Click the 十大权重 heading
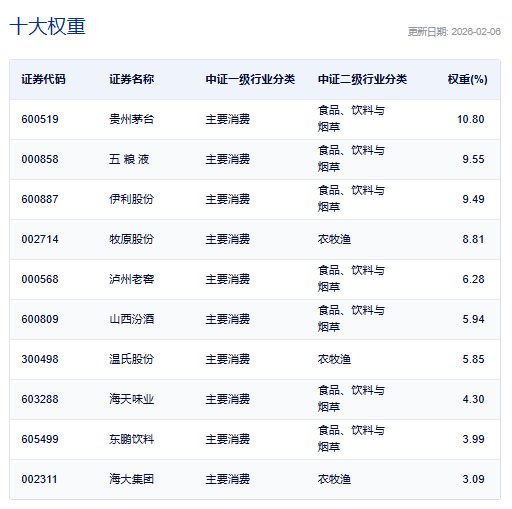The width and height of the screenshot is (512, 509). 47,26
